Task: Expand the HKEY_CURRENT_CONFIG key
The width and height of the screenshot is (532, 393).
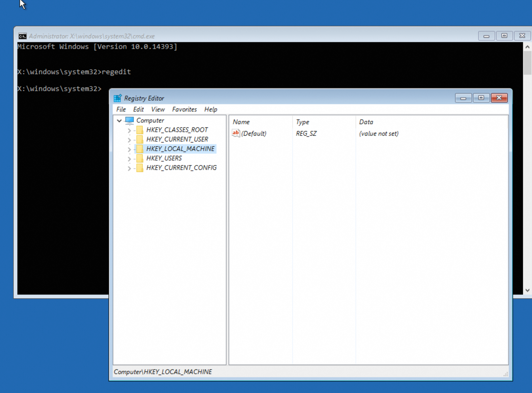Action: [x=129, y=168]
